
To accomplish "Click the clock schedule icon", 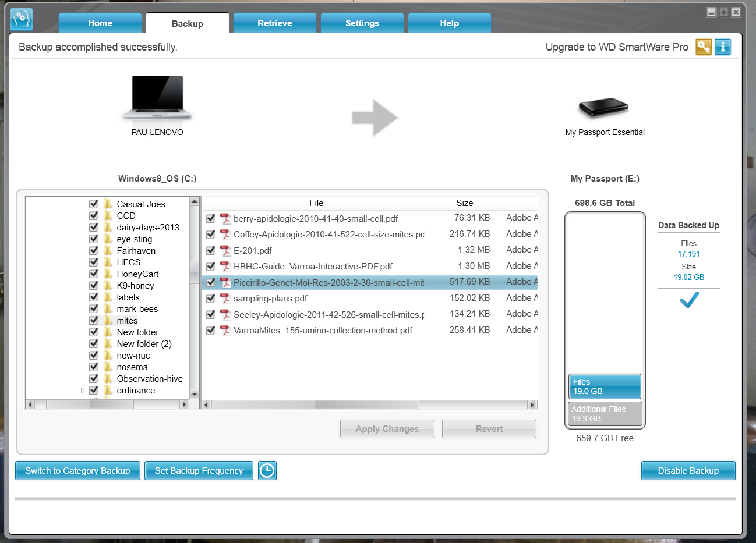I will [x=267, y=470].
